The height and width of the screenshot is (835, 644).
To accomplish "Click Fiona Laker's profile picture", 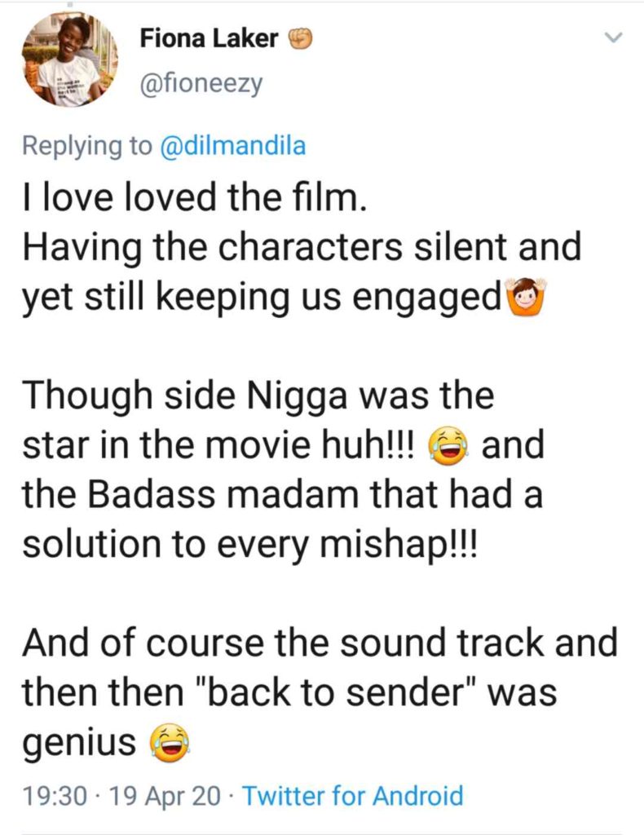I will (x=68, y=61).
